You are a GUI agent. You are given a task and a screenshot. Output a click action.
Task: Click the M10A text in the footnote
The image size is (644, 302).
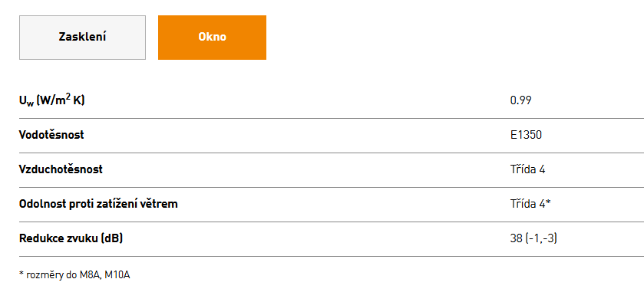pyautogui.click(x=117, y=275)
